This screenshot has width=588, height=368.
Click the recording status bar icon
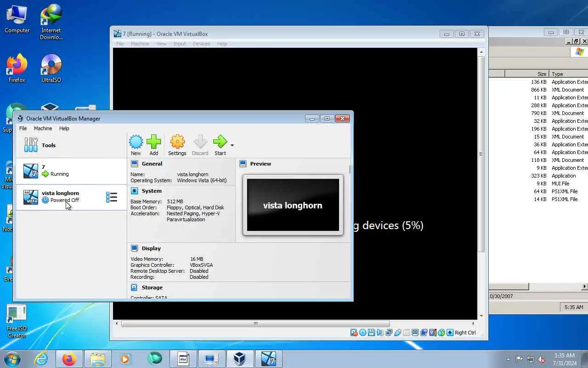pyautogui.click(x=424, y=333)
